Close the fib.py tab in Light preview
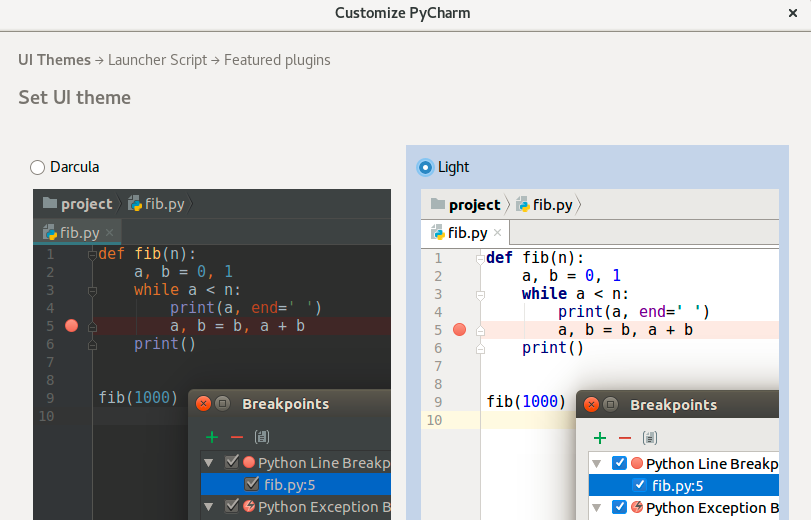Image resolution: width=811 pixels, height=520 pixels. [x=498, y=233]
